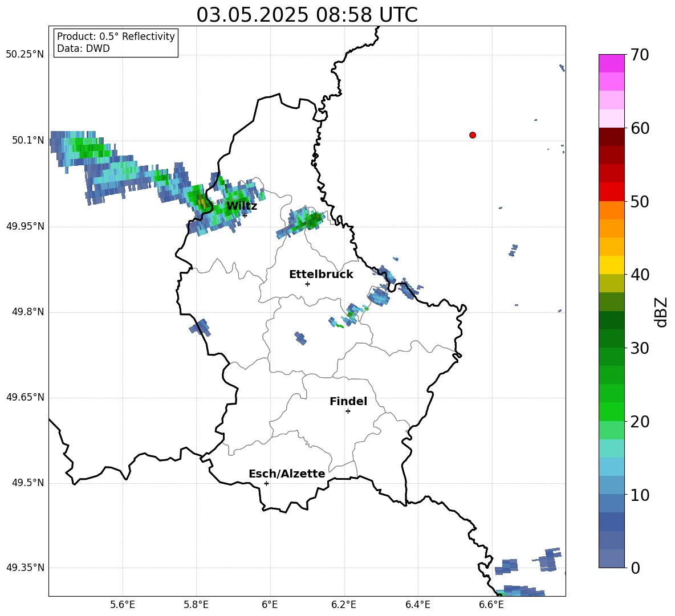Screen dimensions: 675x616
Task: Click the Product: 0.5° Reflectivity text
Action: [116, 36]
